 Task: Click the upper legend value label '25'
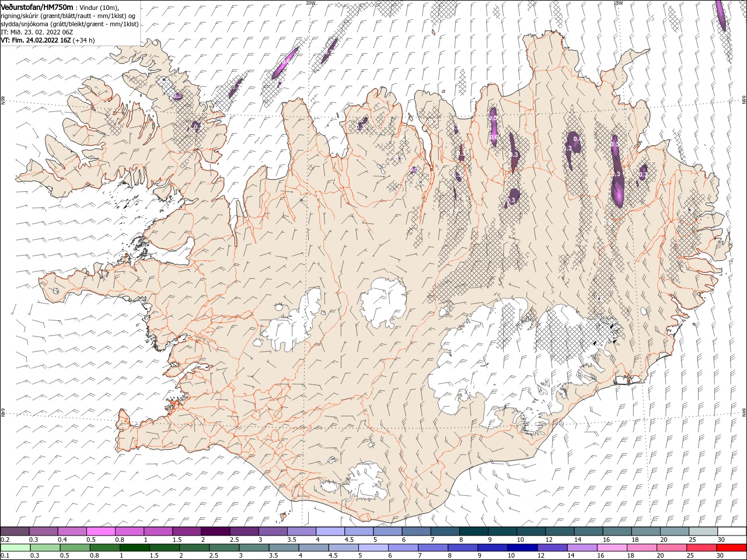(x=692, y=540)
